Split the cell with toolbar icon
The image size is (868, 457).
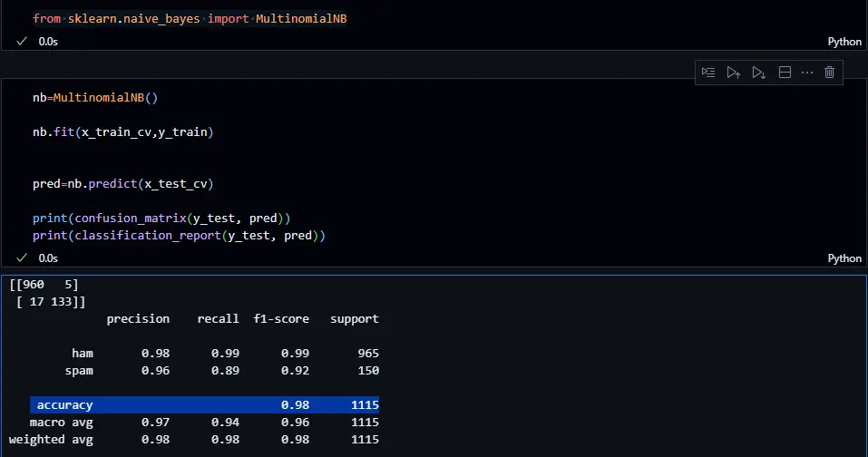click(785, 73)
